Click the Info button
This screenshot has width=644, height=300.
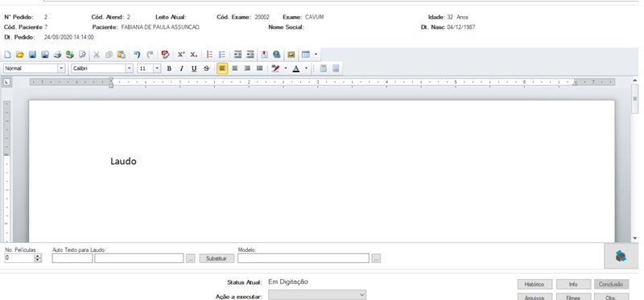[x=573, y=285]
